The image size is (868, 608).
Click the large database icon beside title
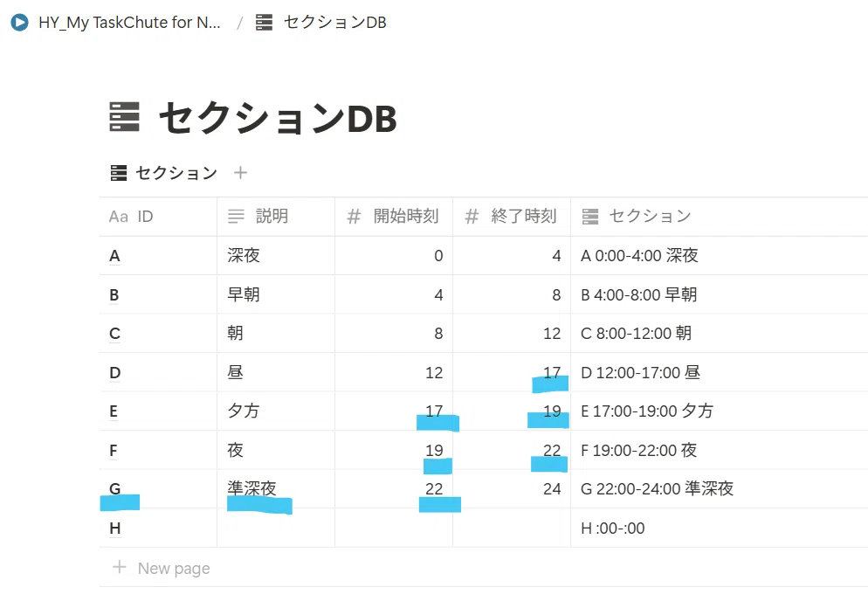coord(124,116)
